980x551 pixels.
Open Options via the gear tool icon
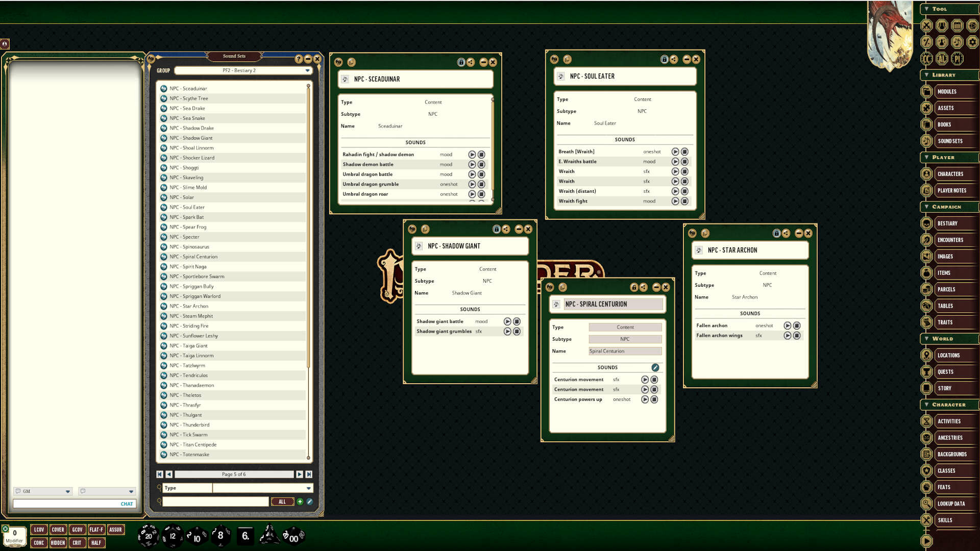pos(972,42)
